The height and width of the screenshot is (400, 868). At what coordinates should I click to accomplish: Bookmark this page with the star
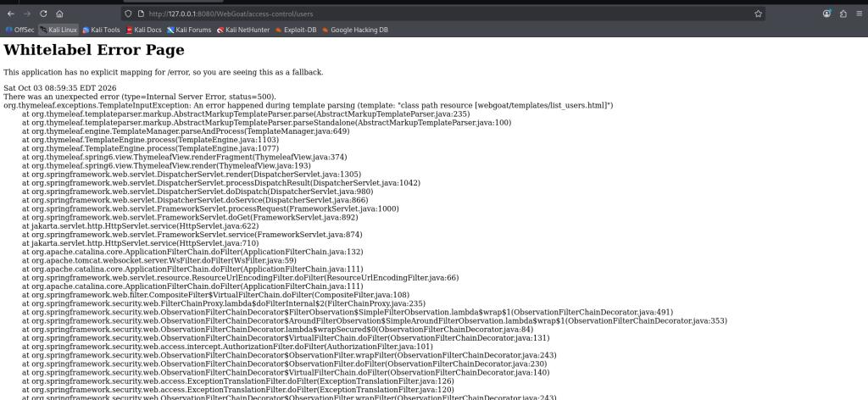[759, 14]
